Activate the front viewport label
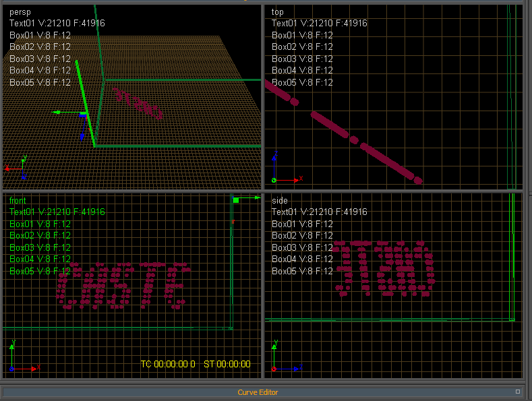Image resolution: width=532 pixels, height=401 pixels. pyautogui.click(x=18, y=201)
